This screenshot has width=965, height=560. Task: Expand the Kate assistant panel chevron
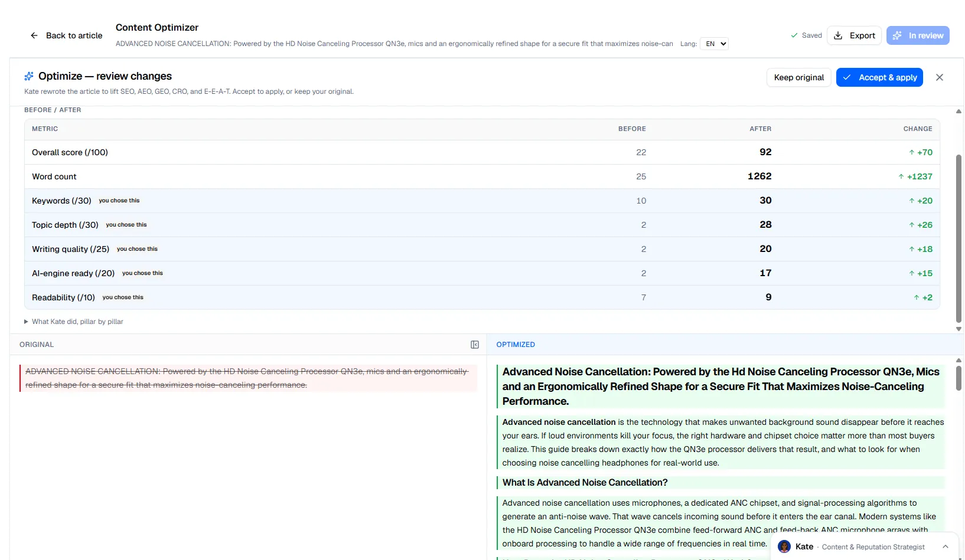pyautogui.click(x=946, y=546)
